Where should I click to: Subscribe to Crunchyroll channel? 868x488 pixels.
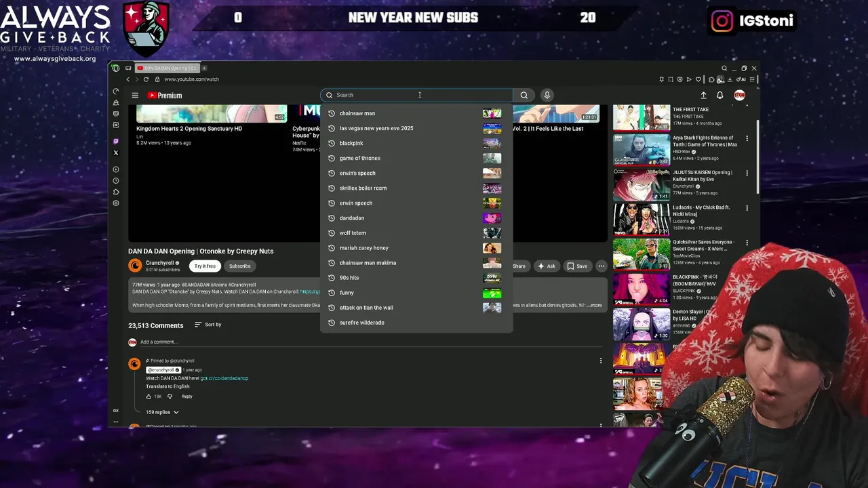239,266
